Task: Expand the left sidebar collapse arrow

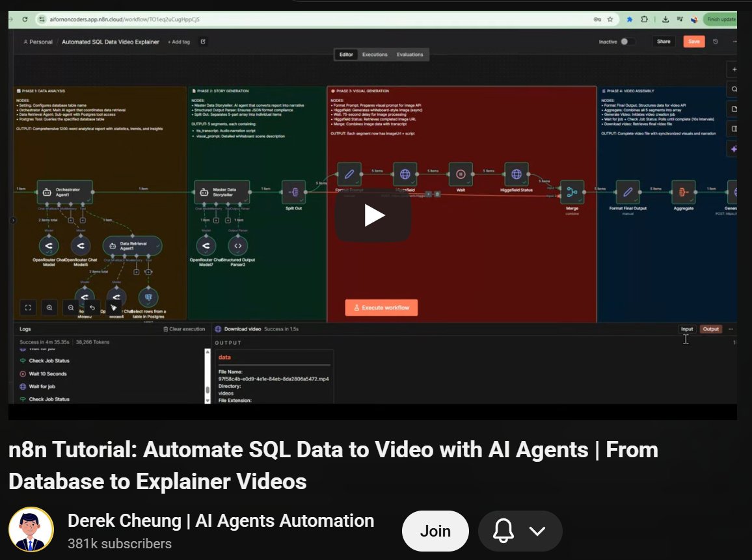Action: point(13,220)
